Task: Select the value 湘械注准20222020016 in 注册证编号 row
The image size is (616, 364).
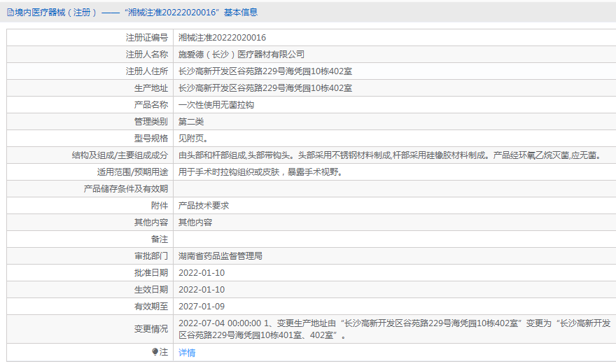Action: pos(222,38)
